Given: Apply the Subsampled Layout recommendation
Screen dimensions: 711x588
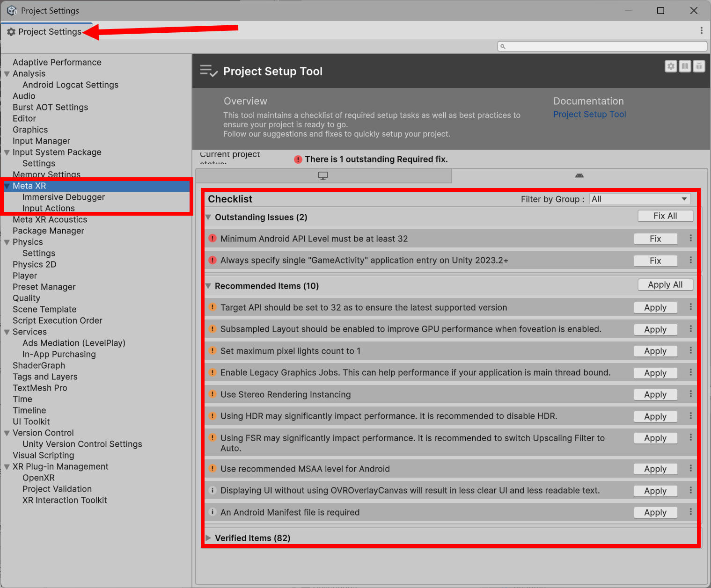Looking at the screenshot, I should coord(655,329).
